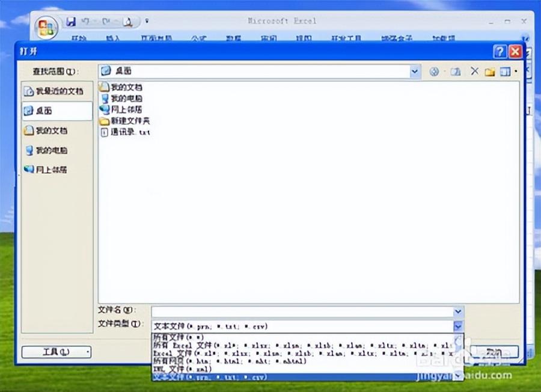Select 网上邻居 in the places bar

[57, 170]
